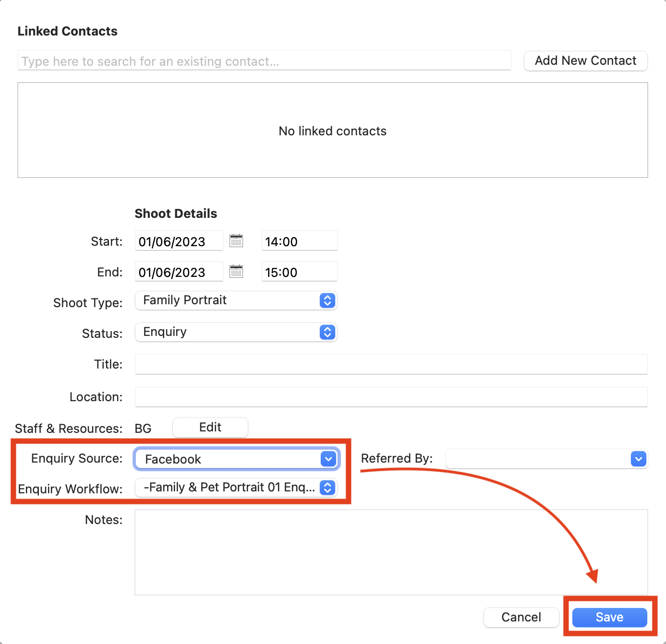The width and height of the screenshot is (666, 644).
Task: Save the shoot details
Action: click(609, 617)
